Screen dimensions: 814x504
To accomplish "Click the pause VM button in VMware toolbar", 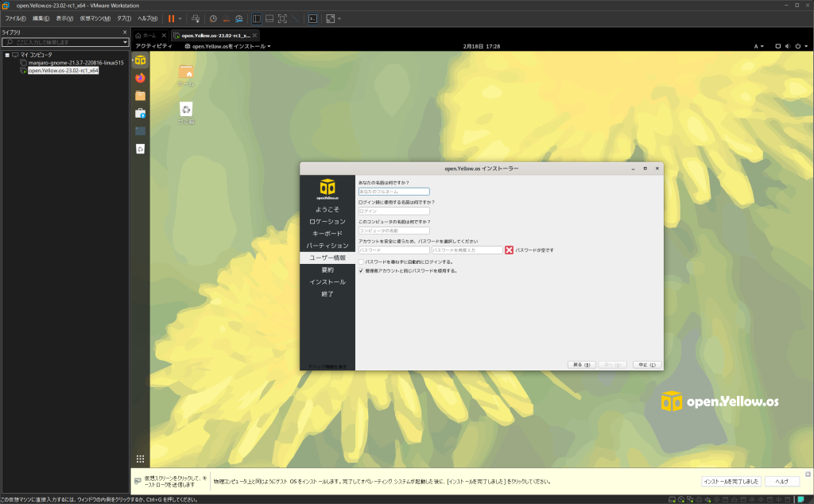I will pyautogui.click(x=172, y=18).
